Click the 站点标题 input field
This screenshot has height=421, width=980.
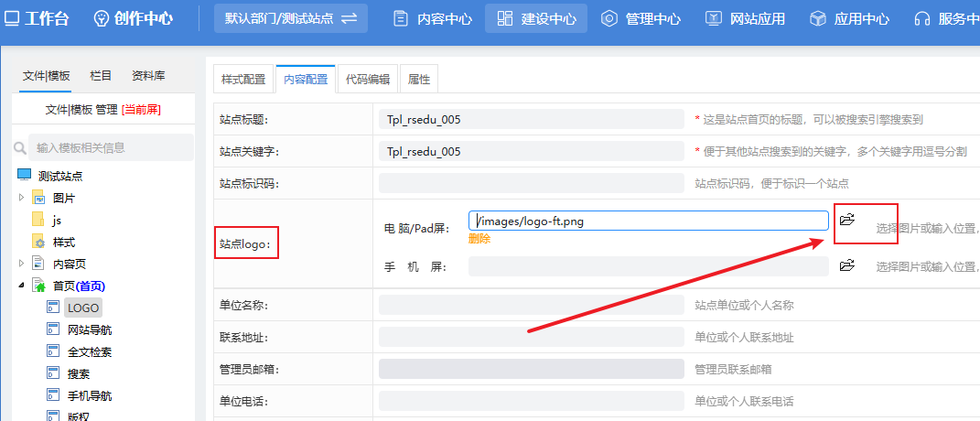532,120
